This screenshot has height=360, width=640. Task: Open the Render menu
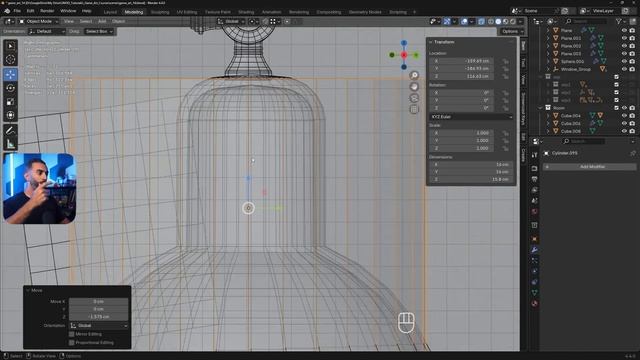point(47,11)
